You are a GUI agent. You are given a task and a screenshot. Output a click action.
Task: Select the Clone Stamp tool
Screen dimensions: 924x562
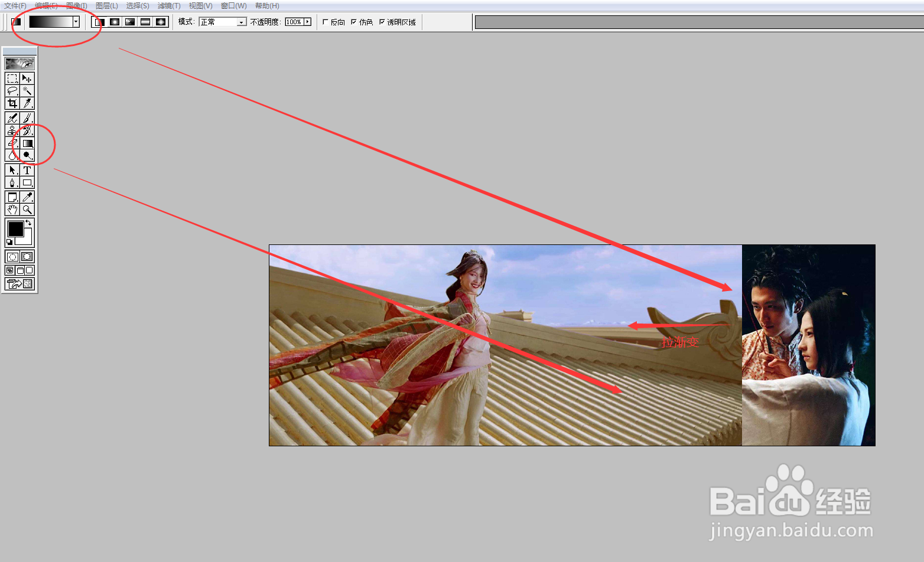pyautogui.click(x=12, y=130)
